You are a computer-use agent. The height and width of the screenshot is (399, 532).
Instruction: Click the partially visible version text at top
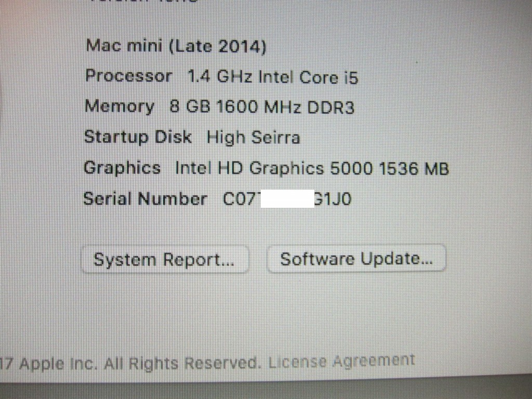point(144,2)
